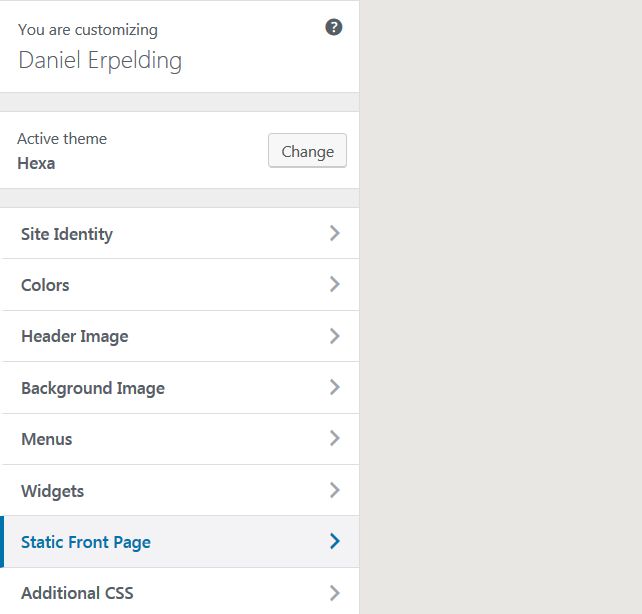
Task: Open Background Image panel label
Action: pos(93,388)
